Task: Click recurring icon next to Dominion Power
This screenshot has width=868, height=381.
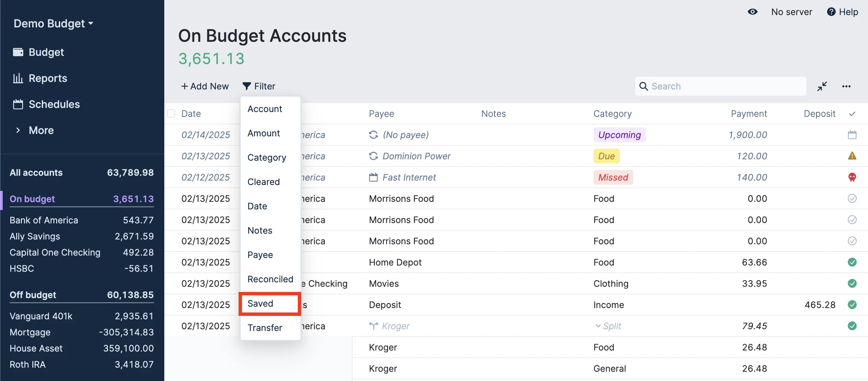Action: click(373, 156)
